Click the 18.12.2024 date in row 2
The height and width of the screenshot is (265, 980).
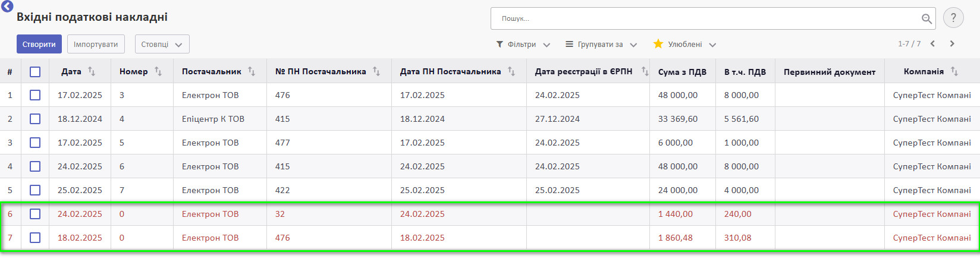pos(80,119)
